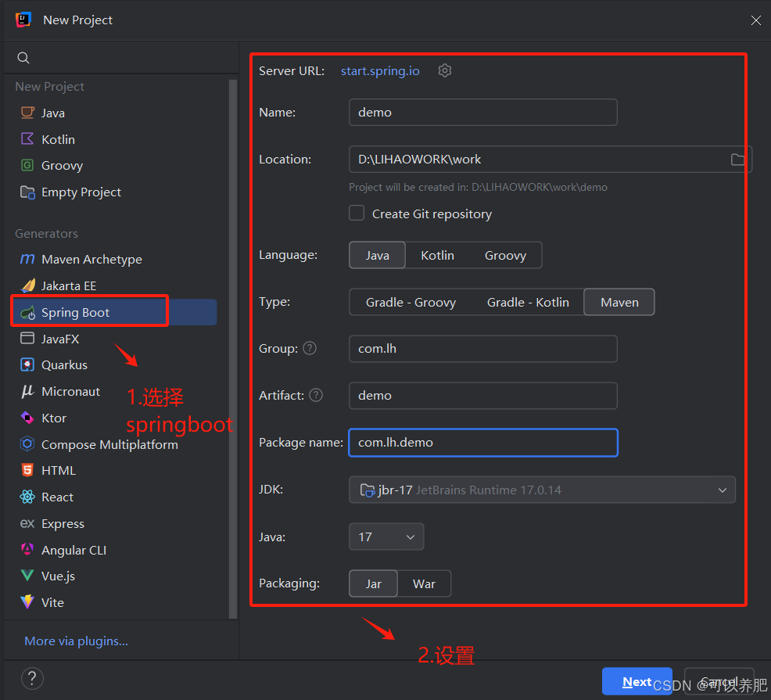Image resolution: width=771 pixels, height=700 pixels.
Task: Select Jar packaging
Action: click(373, 583)
